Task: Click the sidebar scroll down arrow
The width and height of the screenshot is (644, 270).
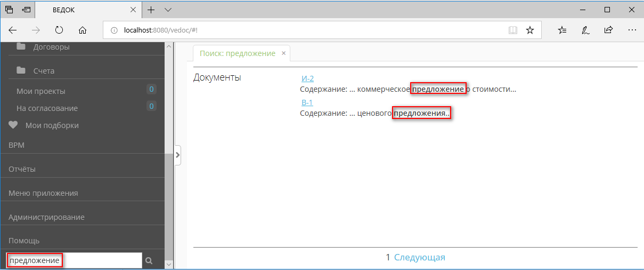Action: click(169, 264)
